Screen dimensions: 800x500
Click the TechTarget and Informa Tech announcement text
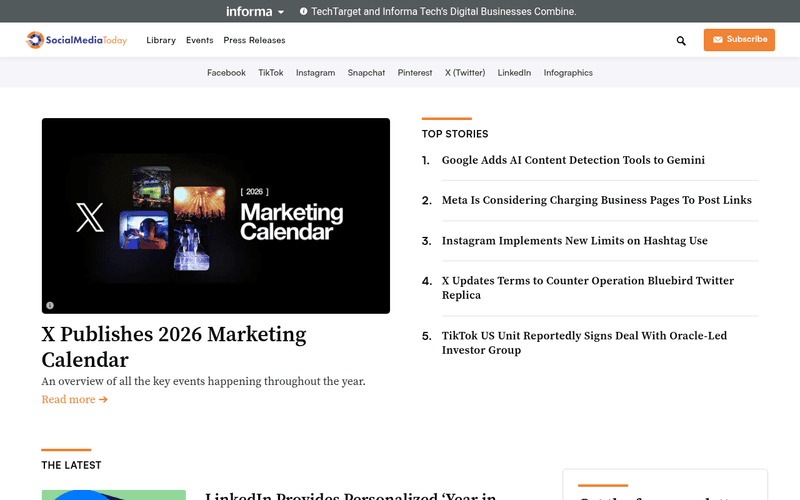(444, 11)
